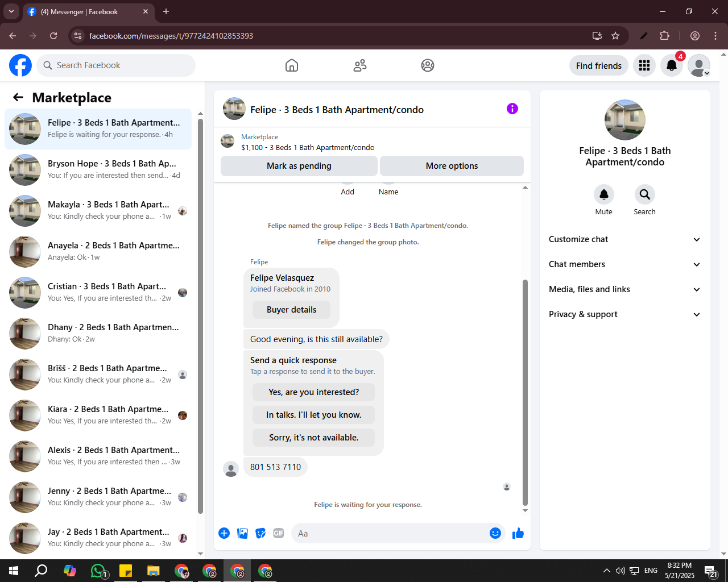The height and width of the screenshot is (582, 728).
Task: Attach a photo with the image icon
Action: pos(242,533)
